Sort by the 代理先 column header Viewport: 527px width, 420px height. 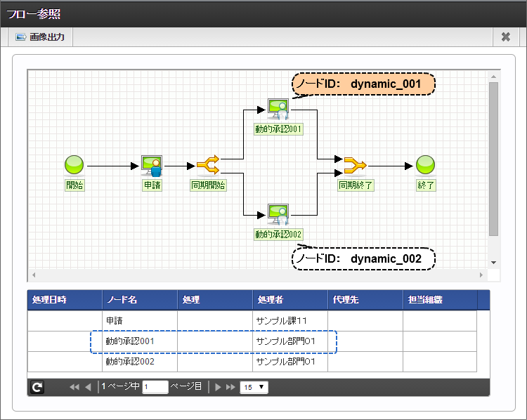click(x=365, y=300)
